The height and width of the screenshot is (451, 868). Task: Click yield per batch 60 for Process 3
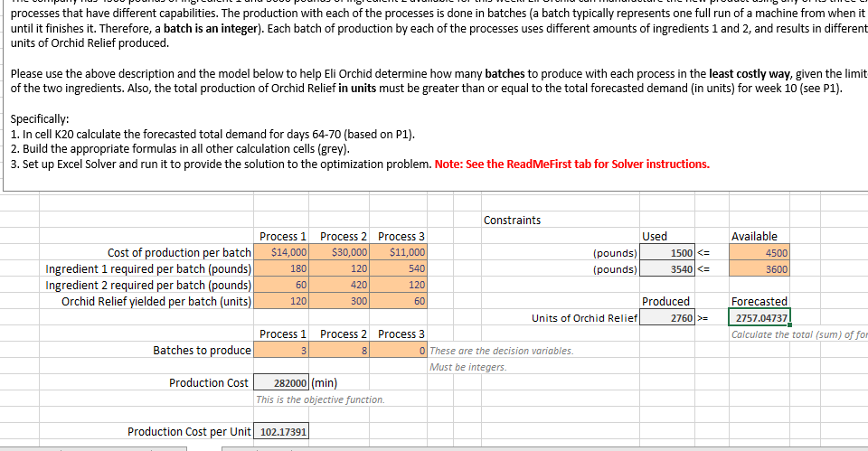pos(398,302)
